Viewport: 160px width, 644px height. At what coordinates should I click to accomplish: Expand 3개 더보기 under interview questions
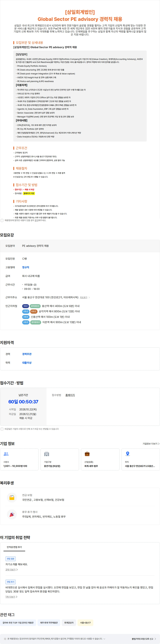11,570
